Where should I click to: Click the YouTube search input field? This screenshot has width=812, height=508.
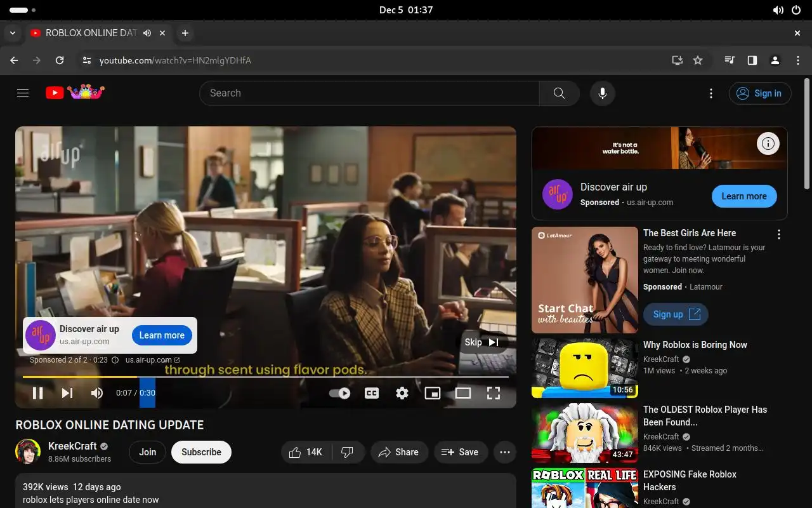coord(369,93)
